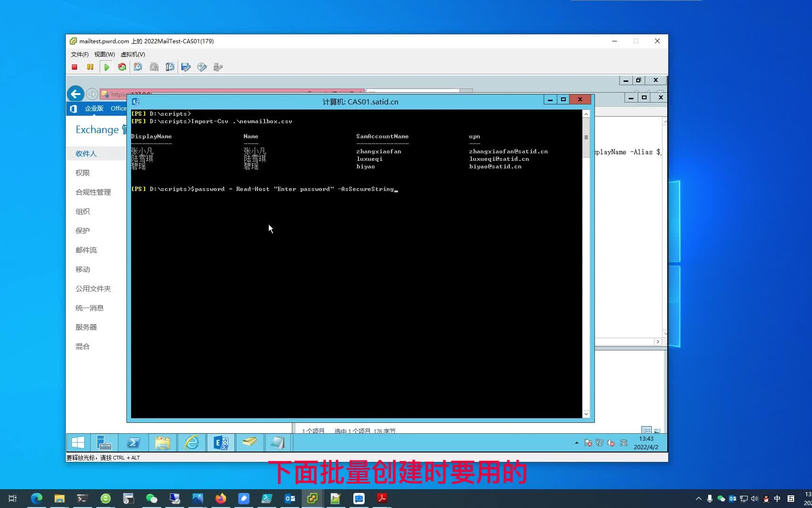Click the SamAccountName column header text
Viewport: 812px width, 508px height.
coord(383,136)
